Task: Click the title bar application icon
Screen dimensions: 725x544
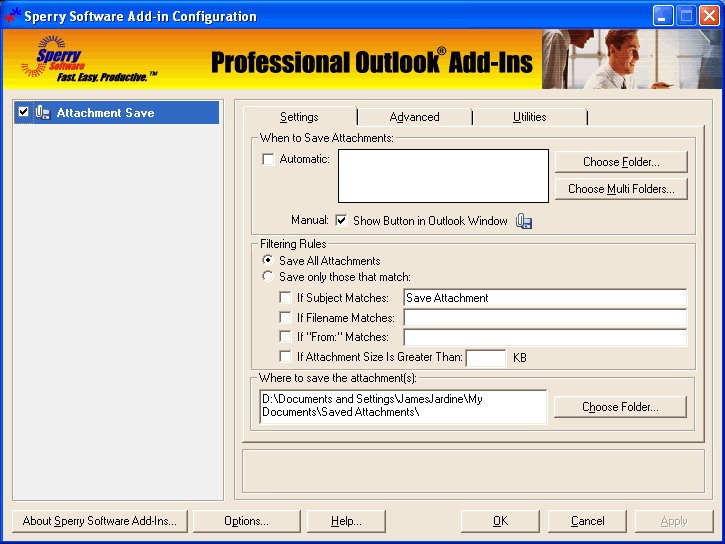Action: [12, 16]
